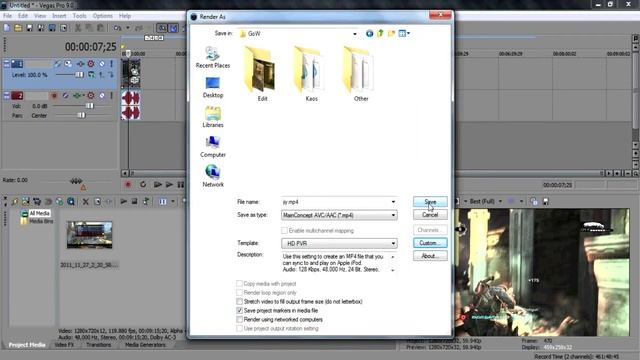Click the About... button
This screenshot has height=360, width=640.
click(430, 256)
